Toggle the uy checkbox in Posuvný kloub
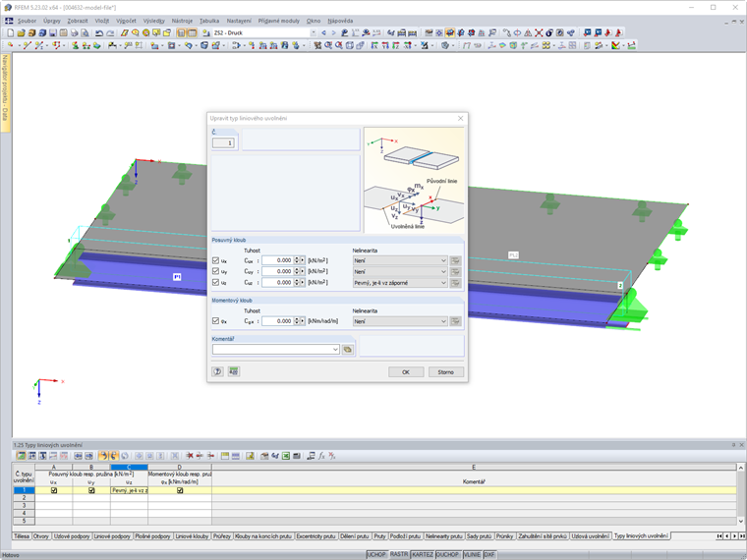 coord(216,271)
